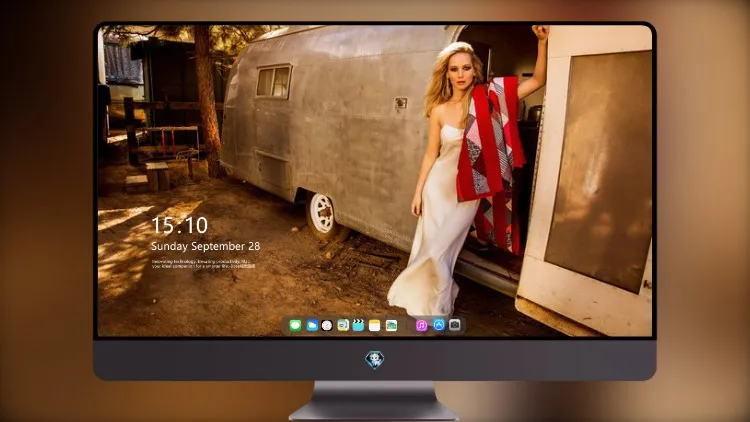Launch the Weather app from the dock
Viewport: 750px width, 422px height.
point(312,325)
